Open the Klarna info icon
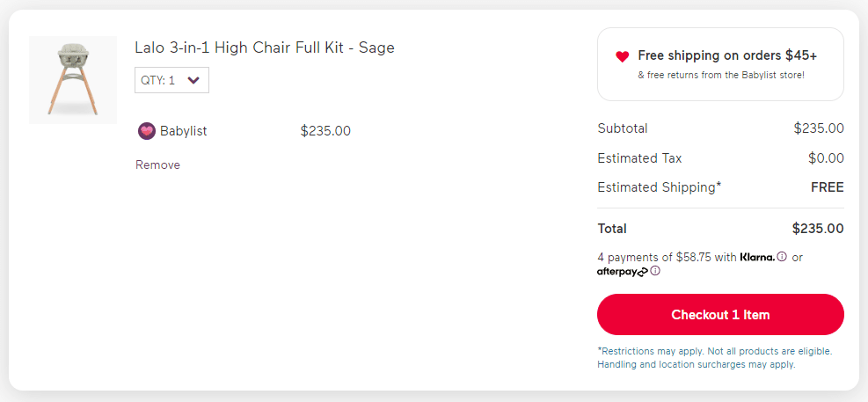Viewport: 868px width, 402px height. tap(782, 257)
